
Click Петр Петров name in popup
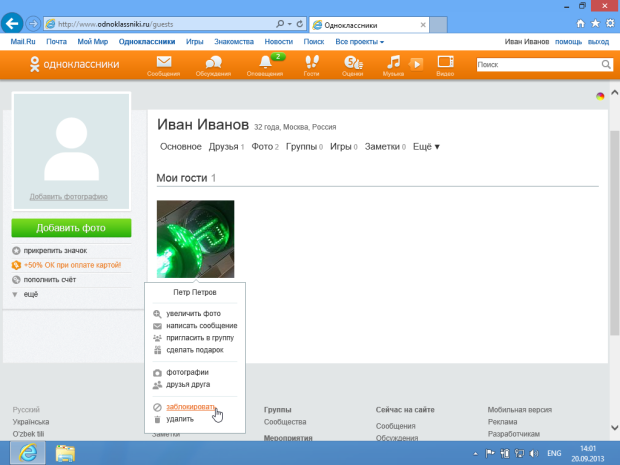[x=195, y=293]
